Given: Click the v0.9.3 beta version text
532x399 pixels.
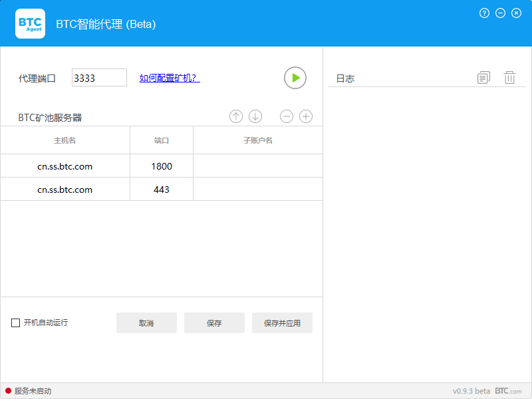Looking at the screenshot, I should (x=471, y=391).
